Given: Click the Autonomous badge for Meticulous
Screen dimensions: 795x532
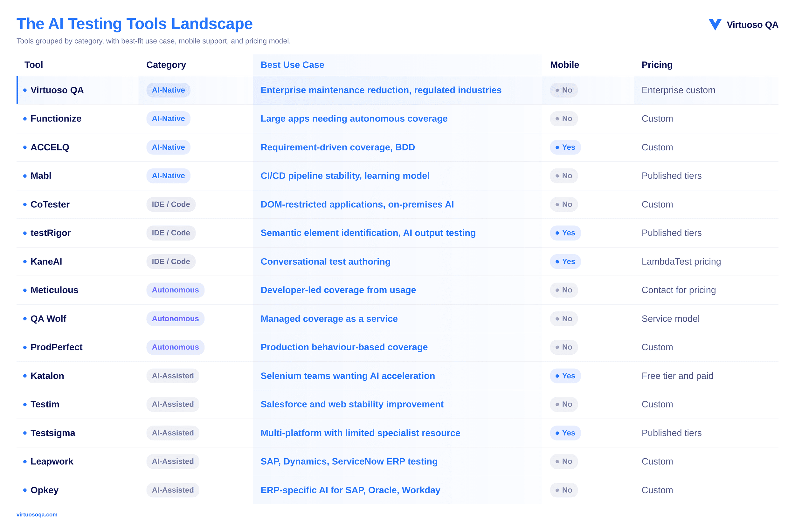Looking at the screenshot, I should point(175,290).
